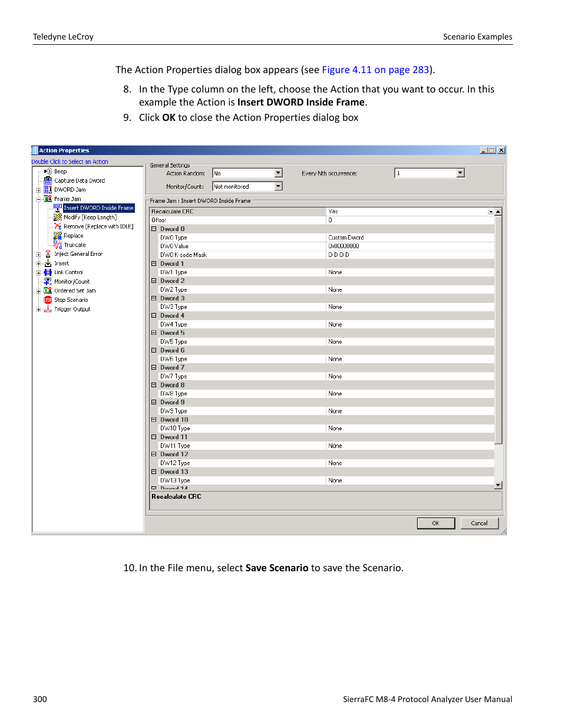Collapse the Dword 0 property group
This screenshot has height=728, width=562.
(x=154, y=229)
